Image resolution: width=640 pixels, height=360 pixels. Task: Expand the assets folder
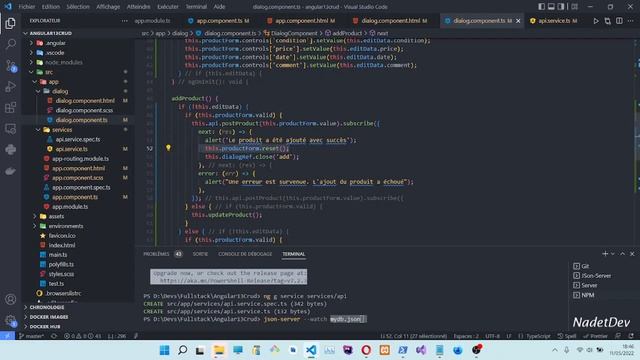(35, 216)
